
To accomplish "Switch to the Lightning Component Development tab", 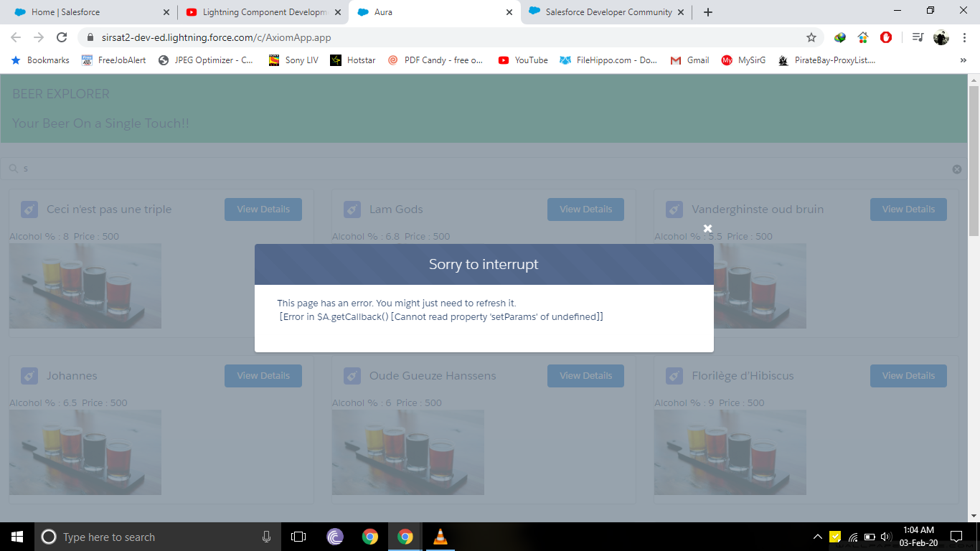I will (x=263, y=12).
